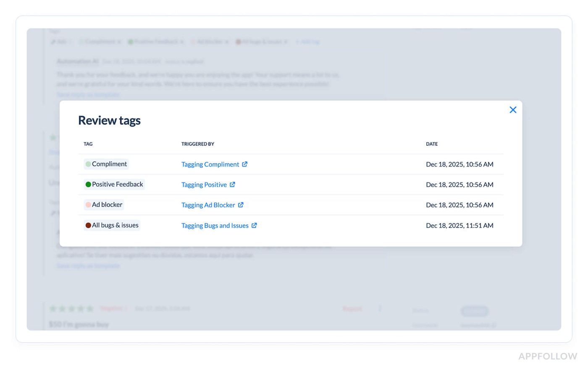Viewport: 588px width, 370px height.
Task: Click external link icon beside Tagging Compliment
Action: coord(245,164)
